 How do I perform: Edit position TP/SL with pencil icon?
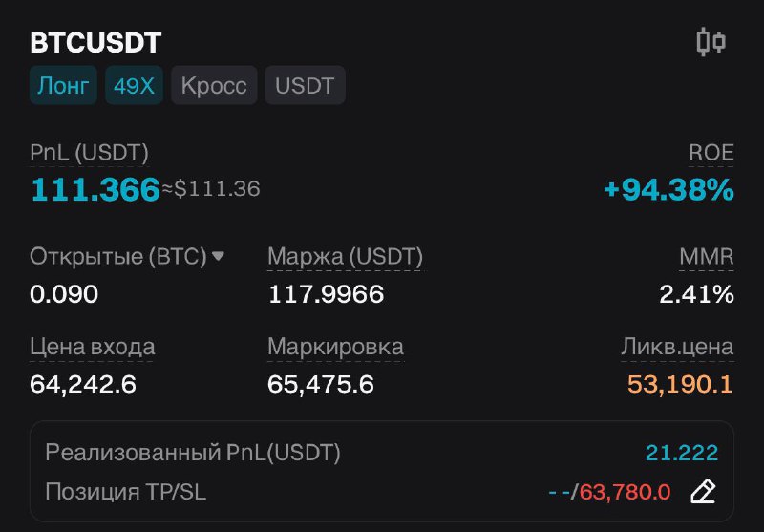coord(703,492)
